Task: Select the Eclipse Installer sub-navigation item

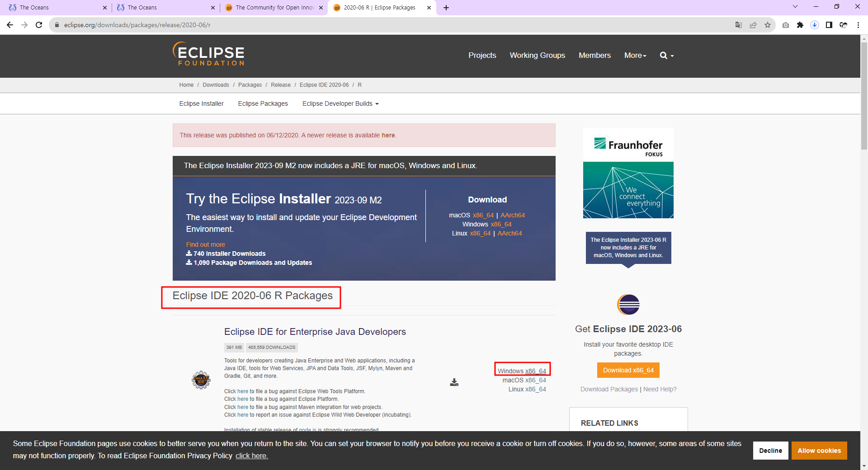Action: 201,103
